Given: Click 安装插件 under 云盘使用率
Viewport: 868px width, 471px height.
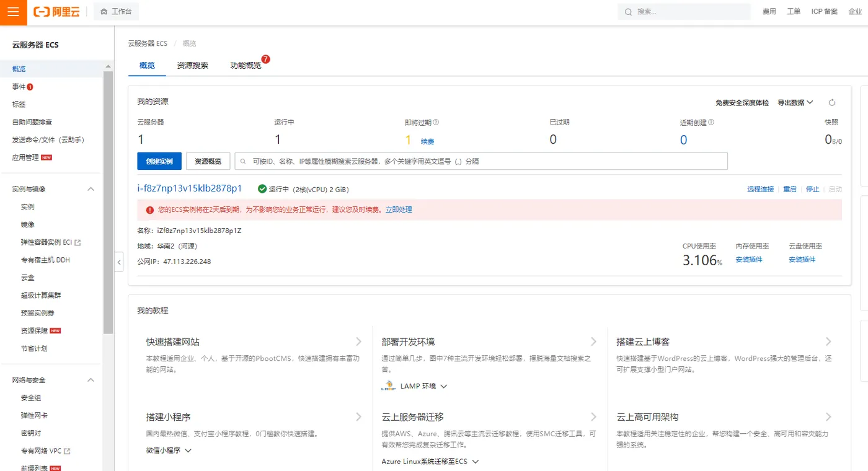Looking at the screenshot, I should (x=802, y=260).
